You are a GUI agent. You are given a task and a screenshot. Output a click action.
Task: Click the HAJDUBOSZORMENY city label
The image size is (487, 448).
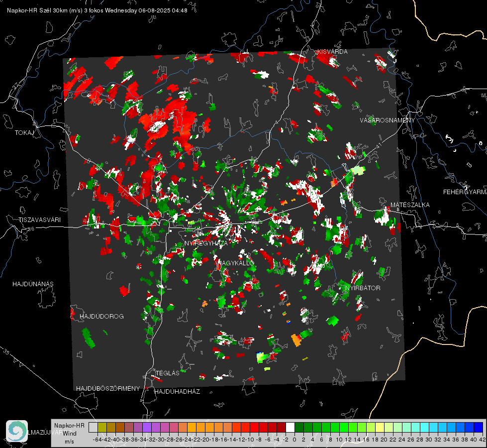point(108,389)
